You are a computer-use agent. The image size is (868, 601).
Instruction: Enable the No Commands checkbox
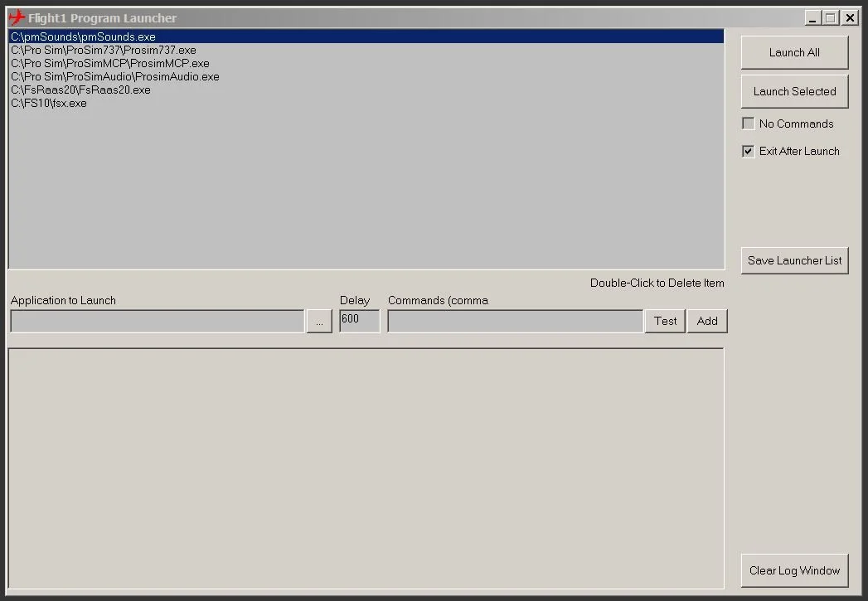748,123
